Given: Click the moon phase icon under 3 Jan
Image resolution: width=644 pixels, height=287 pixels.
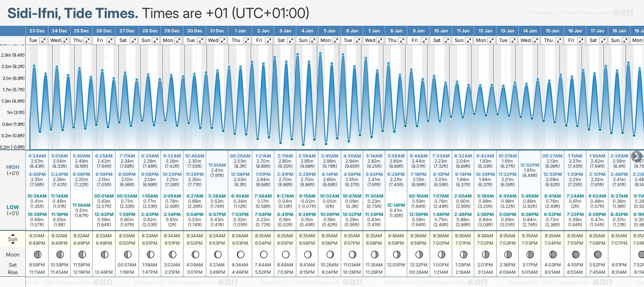Looking at the screenshot, I should pyautogui.click(x=286, y=255).
